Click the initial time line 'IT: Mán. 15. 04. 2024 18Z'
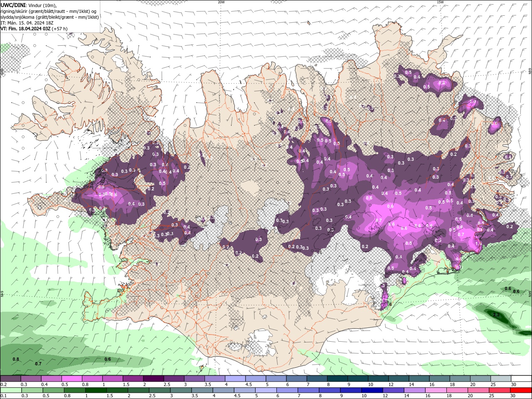The width and height of the screenshot is (532, 399). pyautogui.click(x=27, y=23)
